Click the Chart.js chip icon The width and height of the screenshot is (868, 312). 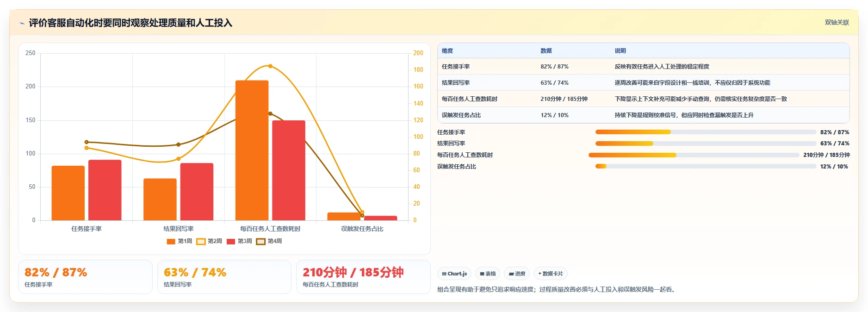click(444, 274)
